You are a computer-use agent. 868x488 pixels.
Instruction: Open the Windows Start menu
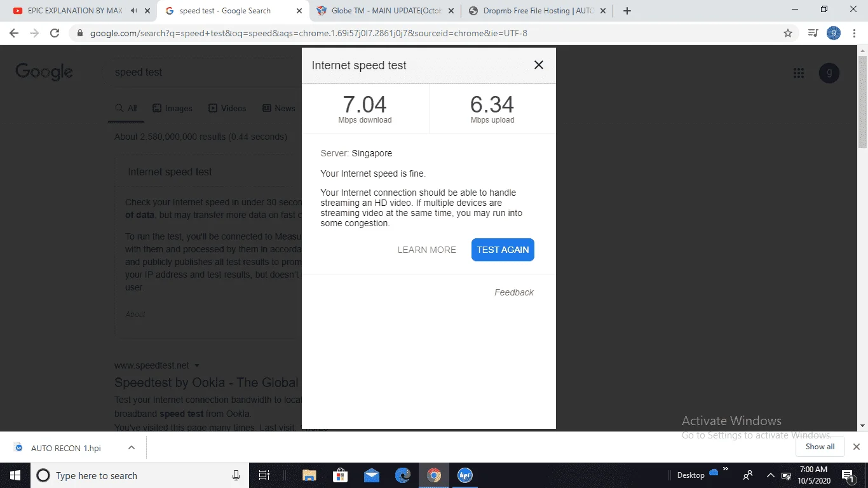15,475
